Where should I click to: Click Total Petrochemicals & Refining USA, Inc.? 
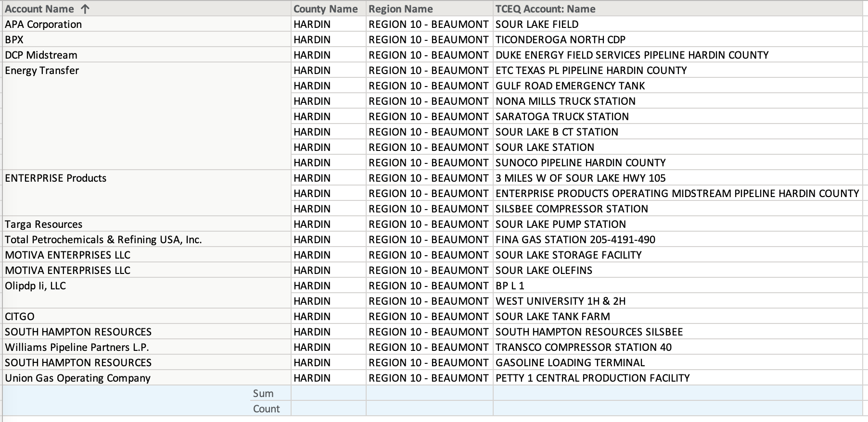point(103,240)
